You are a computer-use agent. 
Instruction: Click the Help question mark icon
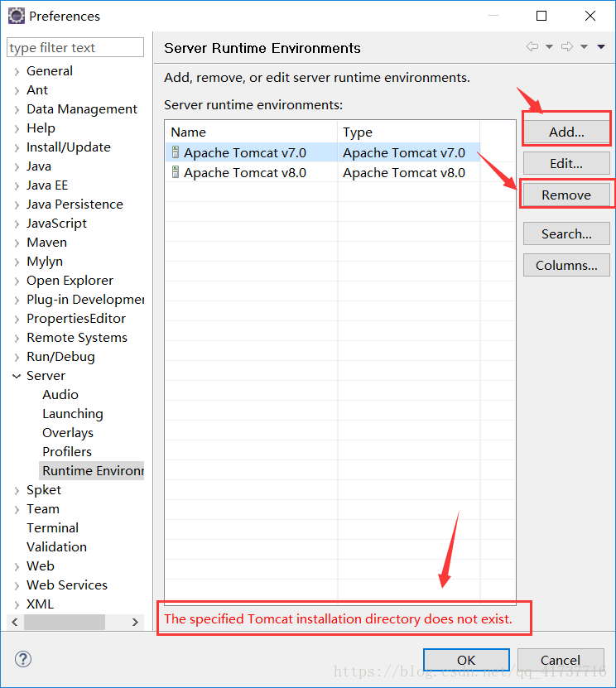pos(23,659)
